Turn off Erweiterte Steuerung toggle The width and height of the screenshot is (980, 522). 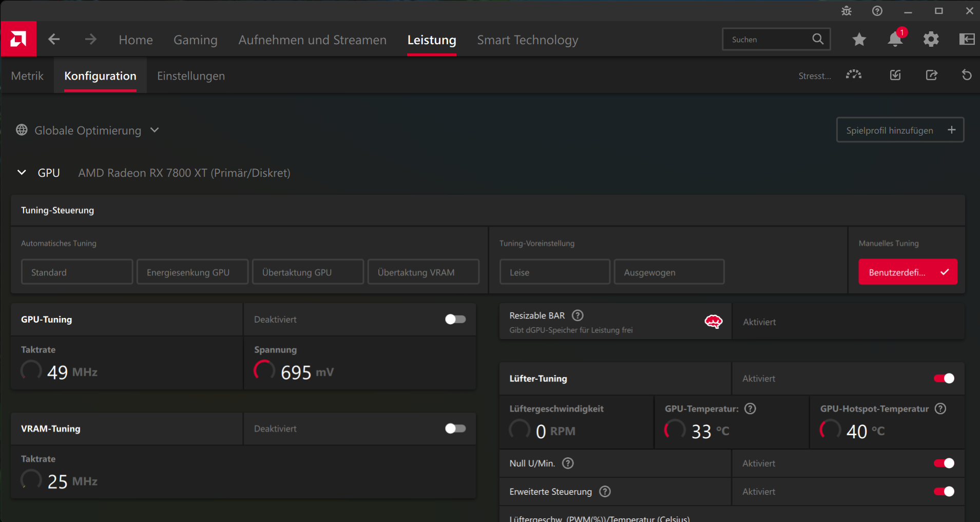click(x=944, y=492)
